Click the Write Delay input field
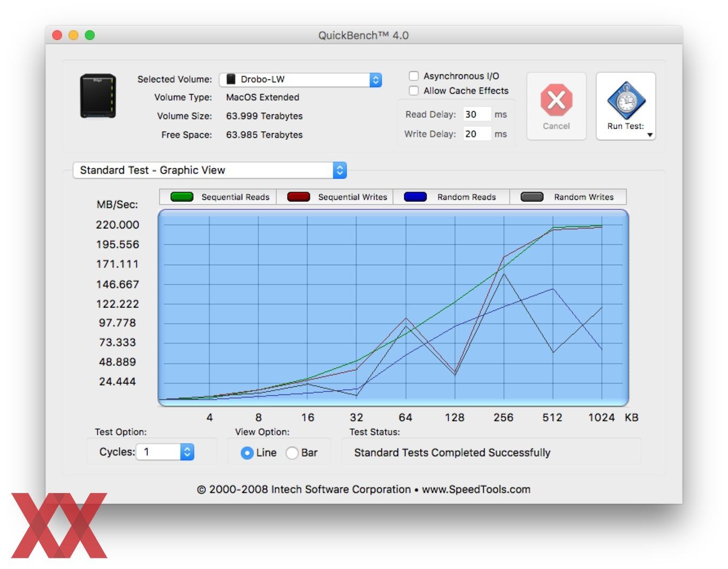728x569 pixels. pyautogui.click(x=476, y=134)
